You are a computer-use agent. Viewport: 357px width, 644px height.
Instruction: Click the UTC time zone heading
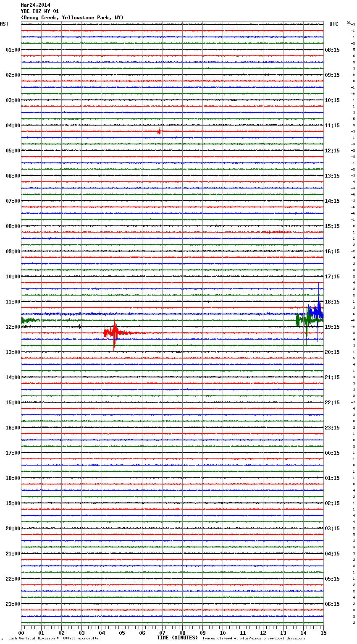[334, 24]
